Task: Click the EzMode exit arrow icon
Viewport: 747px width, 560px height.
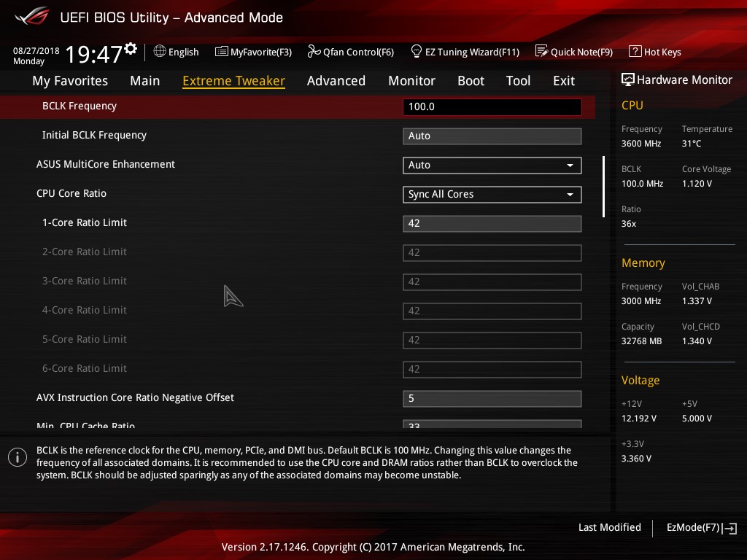Action: click(729, 528)
